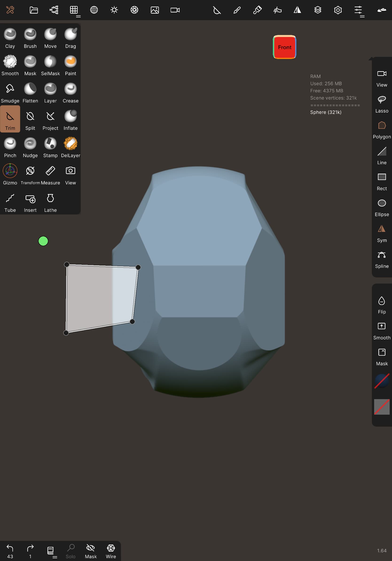The image size is (392, 561).
Task: Open the camera settings menu
Action: 175,10
